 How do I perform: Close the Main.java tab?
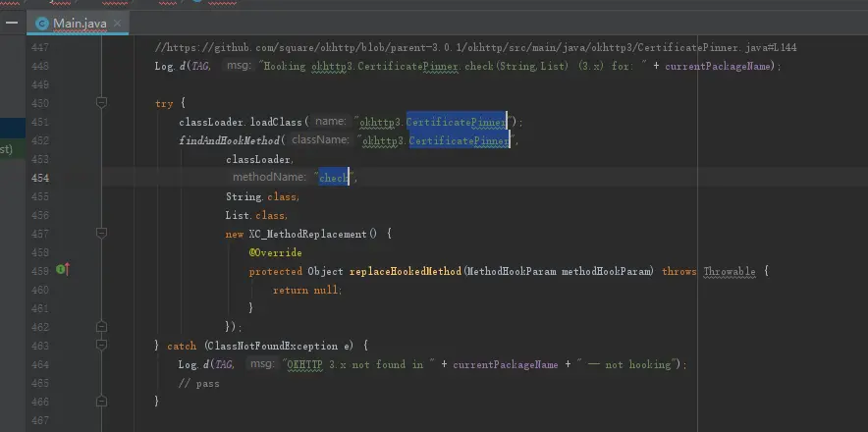[117, 24]
